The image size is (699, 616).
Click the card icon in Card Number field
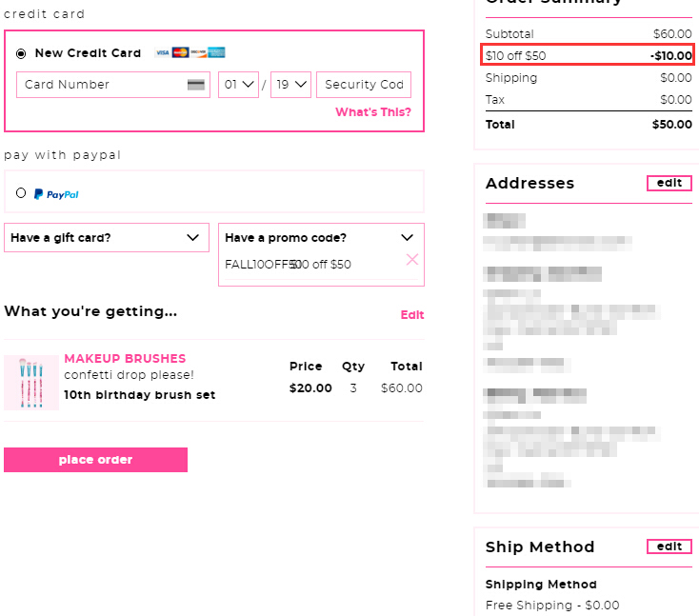pyautogui.click(x=196, y=85)
